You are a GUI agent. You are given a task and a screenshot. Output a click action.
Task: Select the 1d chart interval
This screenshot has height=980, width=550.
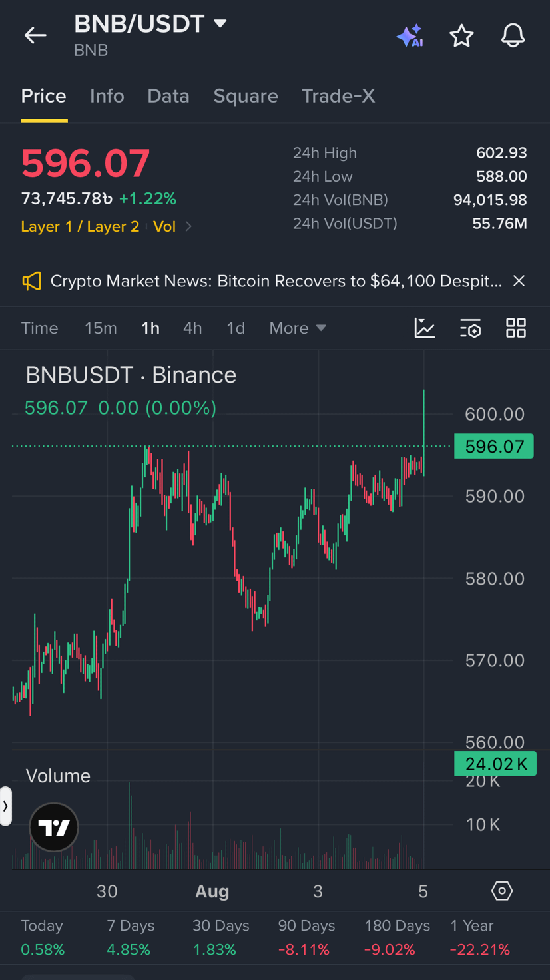click(236, 328)
